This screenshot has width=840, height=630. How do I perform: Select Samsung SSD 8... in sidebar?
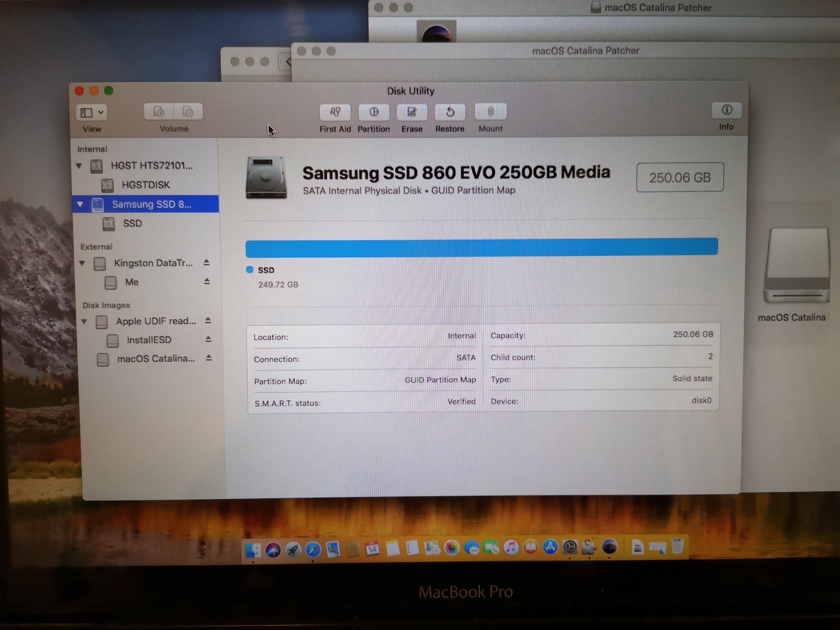pyautogui.click(x=146, y=204)
